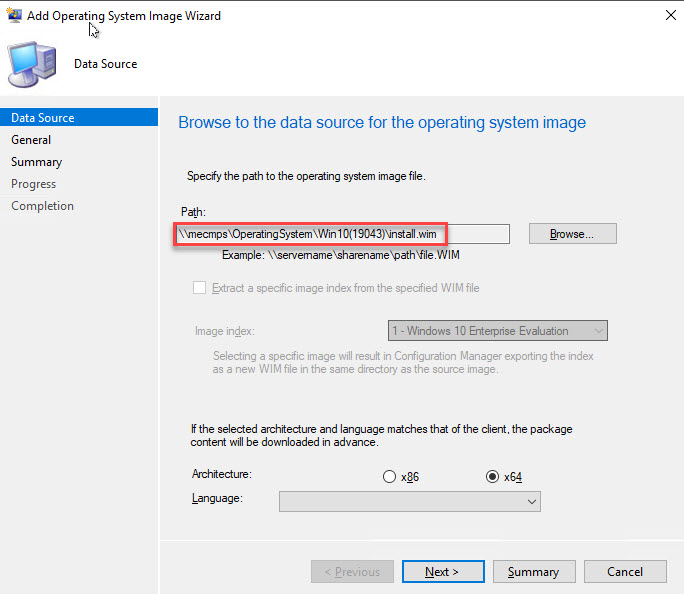This screenshot has width=684, height=594.
Task: Proceed with the Next > button
Action: [442, 572]
